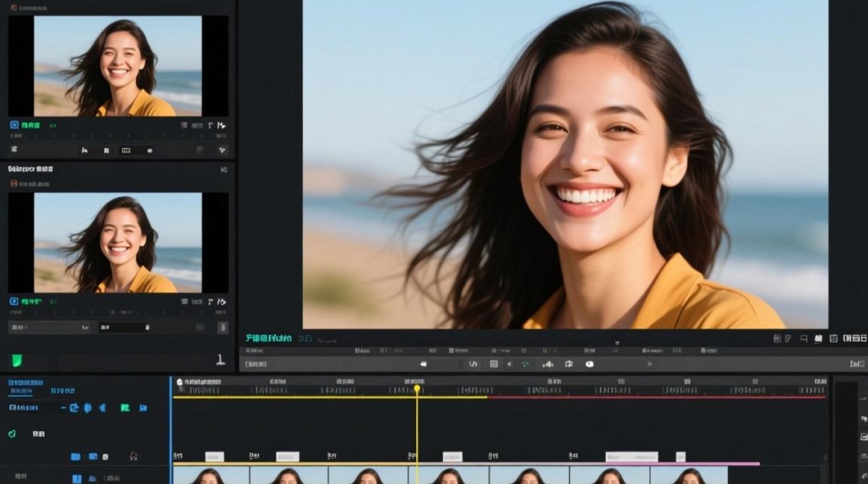
Task: Click the blue square icon under the lower-left preview
Action: pos(14,301)
